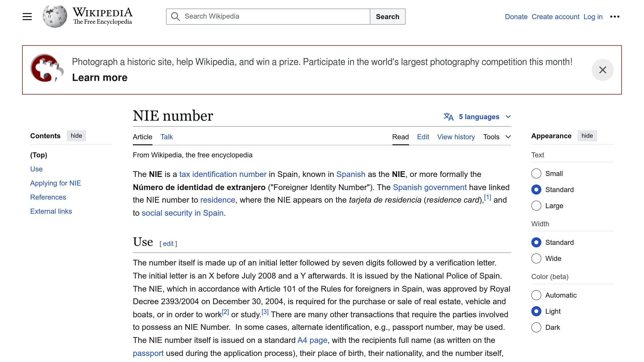
Task: Hide the Contents sidebar
Action: (x=76, y=136)
